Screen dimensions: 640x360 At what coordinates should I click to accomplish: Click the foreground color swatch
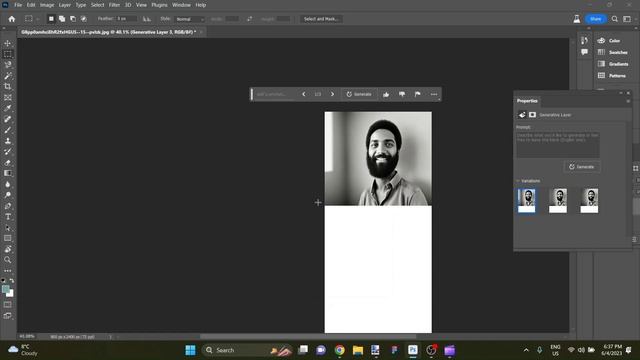click(x=5, y=289)
